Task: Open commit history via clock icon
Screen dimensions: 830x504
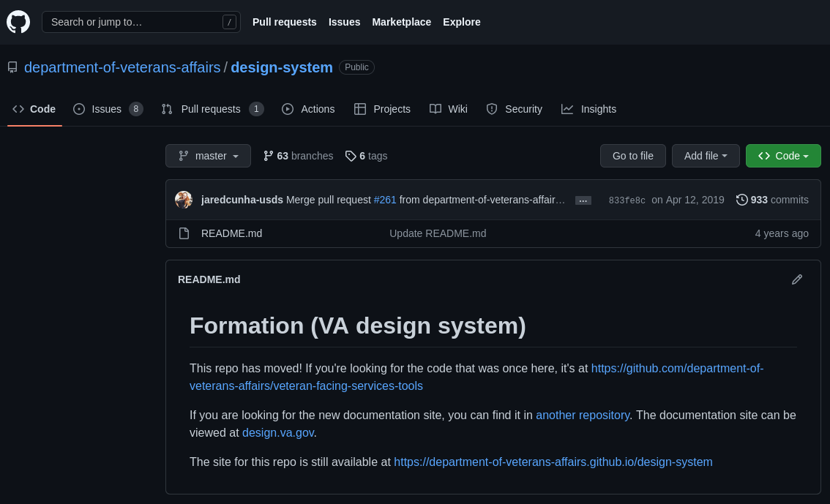Action: click(x=742, y=200)
